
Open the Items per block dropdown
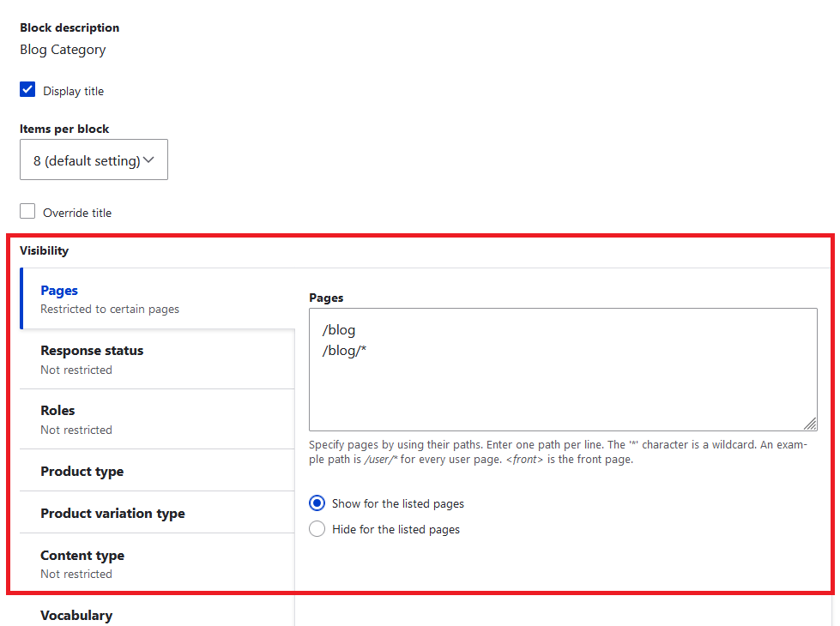(94, 160)
